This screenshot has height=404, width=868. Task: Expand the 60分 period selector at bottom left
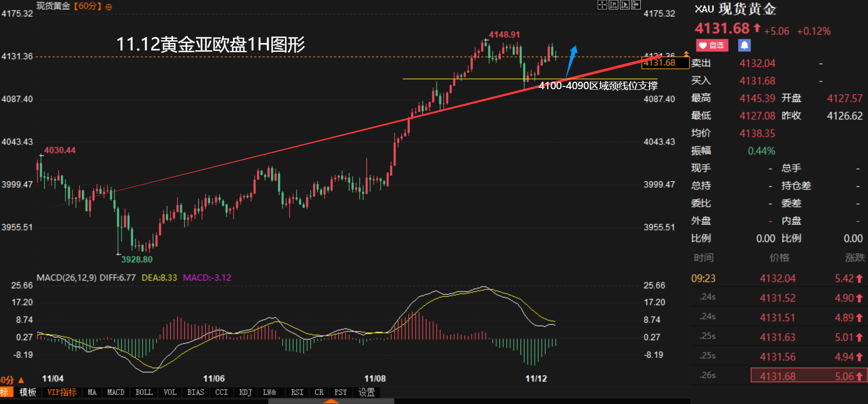(9, 380)
